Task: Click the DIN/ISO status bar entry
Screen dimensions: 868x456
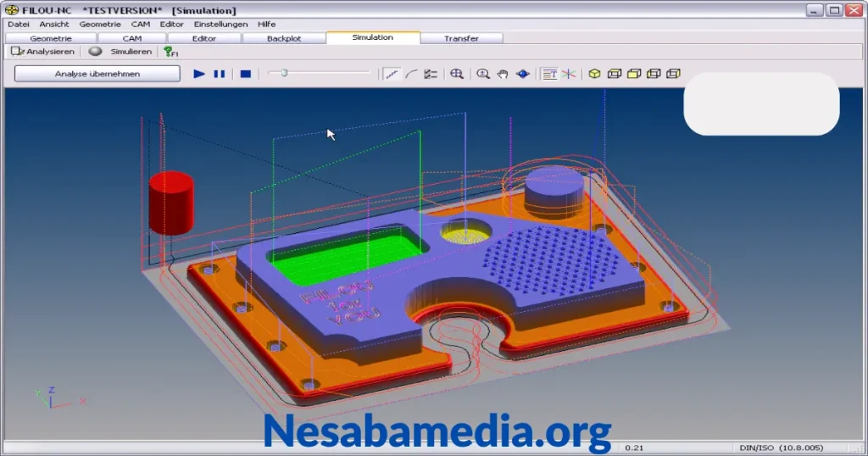Action: click(x=781, y=448)
